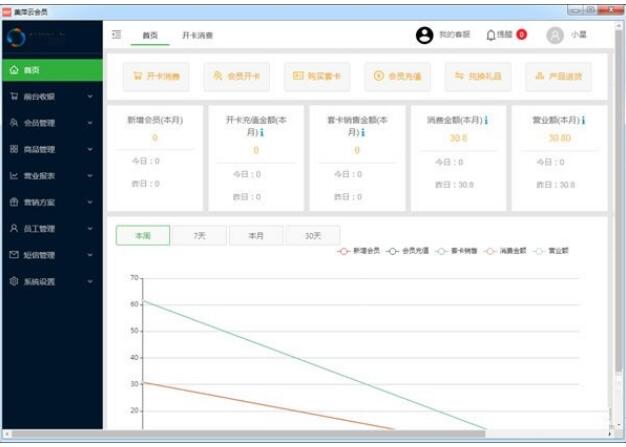
Task: Open the 营业报表 sidebar menu label
Action: coord(39,176)
